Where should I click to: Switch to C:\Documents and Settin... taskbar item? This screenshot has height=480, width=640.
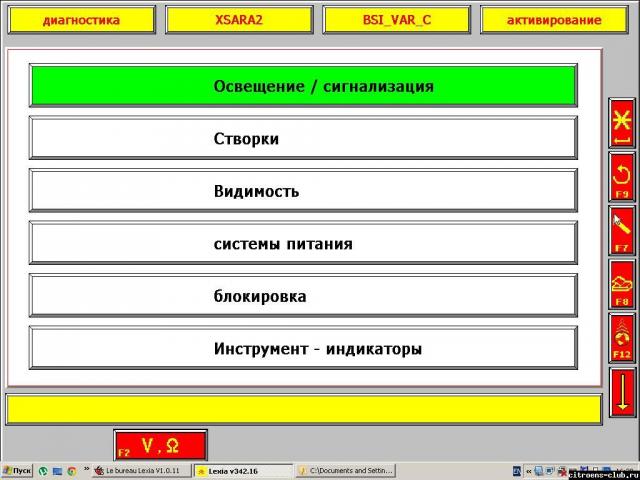click(x=345, y=471)
